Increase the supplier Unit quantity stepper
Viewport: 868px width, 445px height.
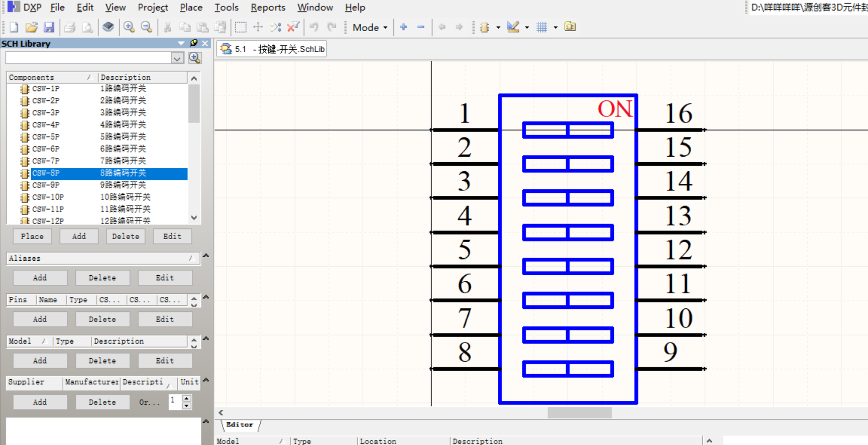tap(187, 398)
